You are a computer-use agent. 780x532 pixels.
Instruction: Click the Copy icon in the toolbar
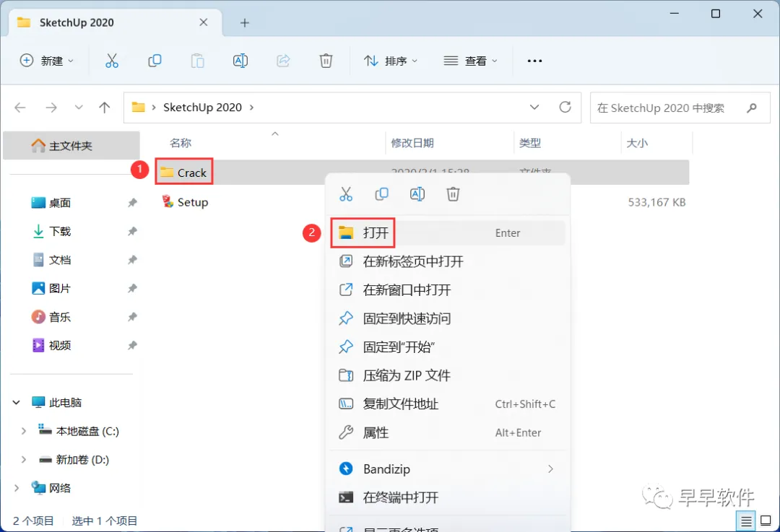[x=155, y=61]
